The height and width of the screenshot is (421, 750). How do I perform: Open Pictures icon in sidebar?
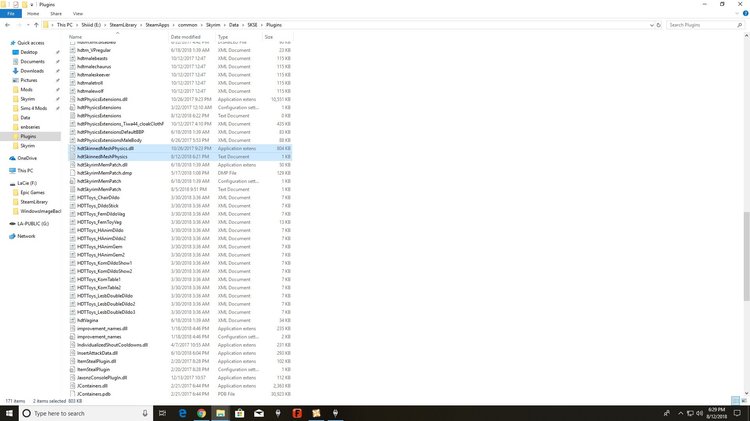[15, 80]
